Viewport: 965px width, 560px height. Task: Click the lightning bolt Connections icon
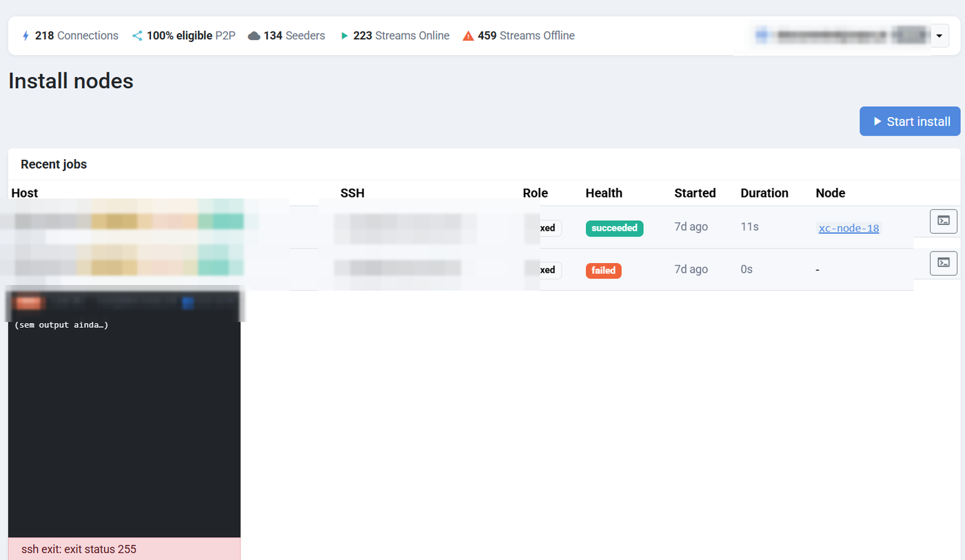[26, 36]
